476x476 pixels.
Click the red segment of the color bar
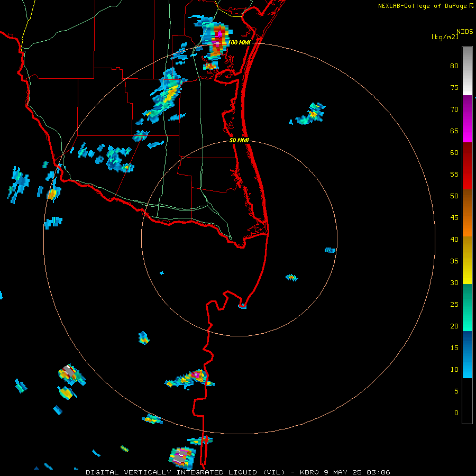point(467,166)
